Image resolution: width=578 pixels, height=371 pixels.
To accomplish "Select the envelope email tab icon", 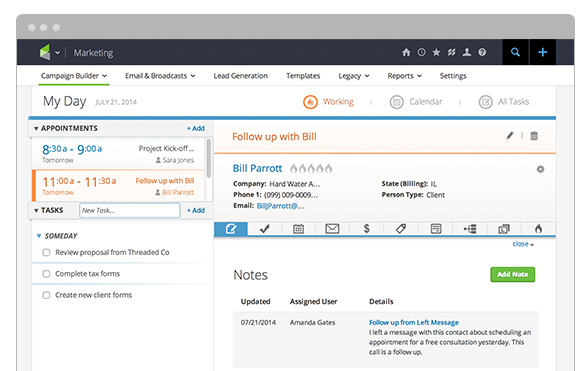I will [x=332, y=229].
